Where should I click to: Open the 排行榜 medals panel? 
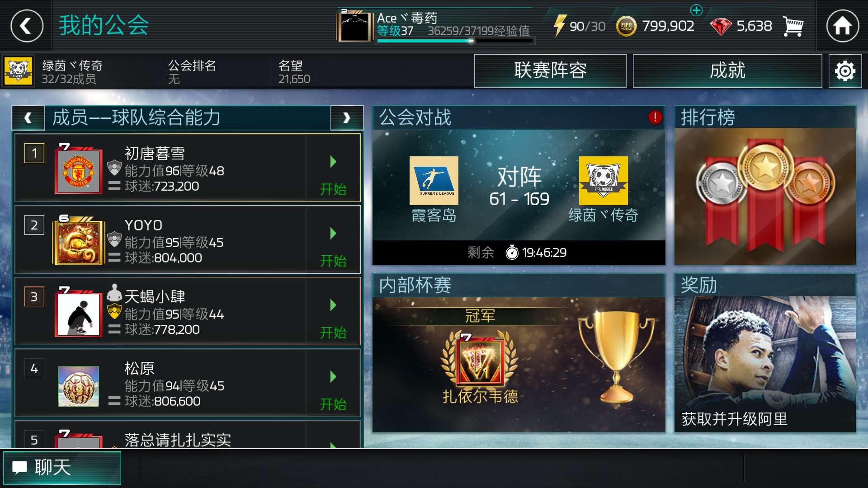point(765,185)
